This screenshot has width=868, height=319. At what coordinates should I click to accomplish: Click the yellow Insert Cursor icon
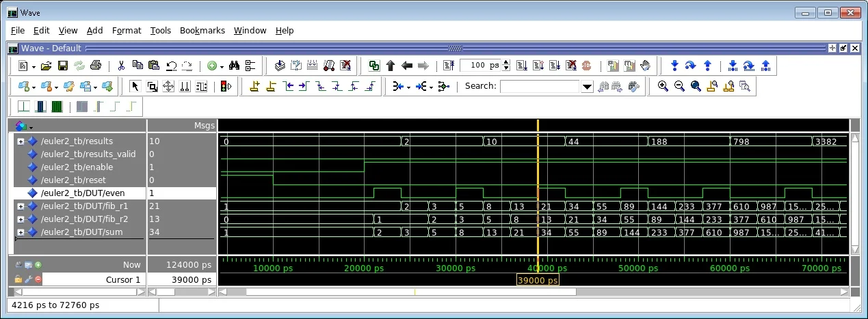pyautogui.click(x=254, y=86)
